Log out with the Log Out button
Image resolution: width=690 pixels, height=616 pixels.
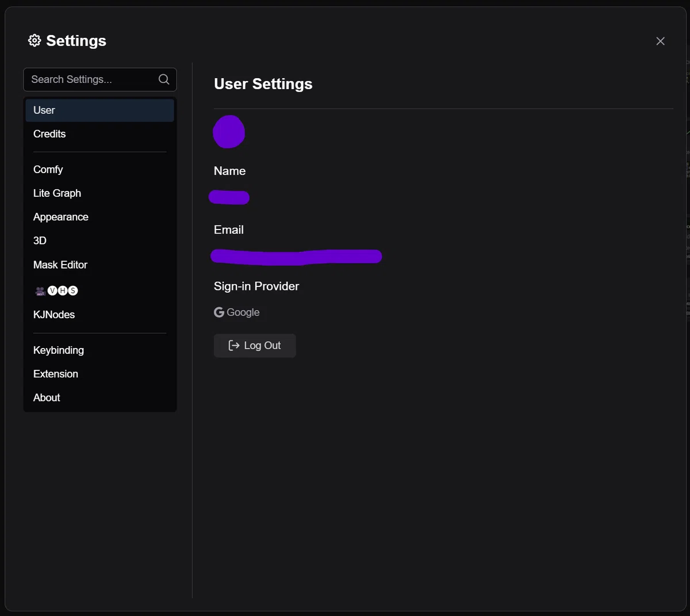pos(255,346)
